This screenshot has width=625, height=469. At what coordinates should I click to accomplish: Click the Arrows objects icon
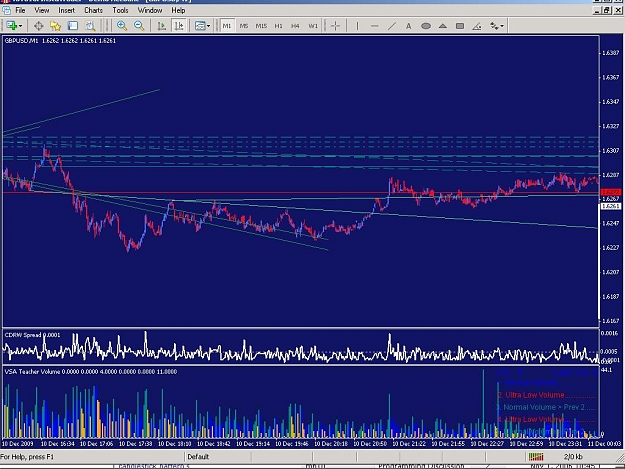(494, 26)
